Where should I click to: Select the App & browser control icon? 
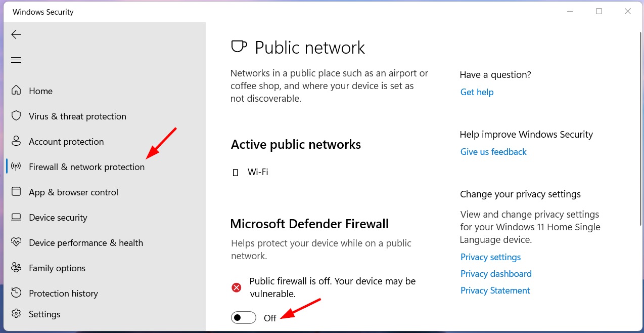16,192
